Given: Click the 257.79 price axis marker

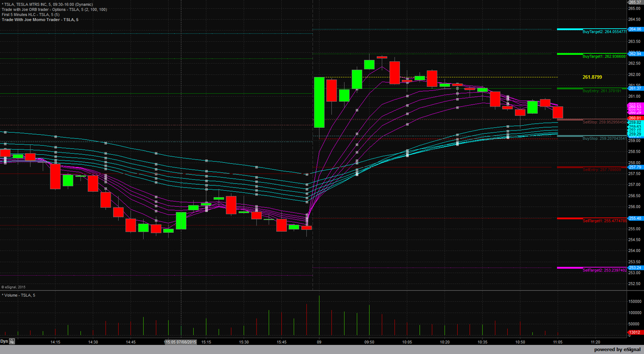Looking at the screenshot, I should 635,167.
